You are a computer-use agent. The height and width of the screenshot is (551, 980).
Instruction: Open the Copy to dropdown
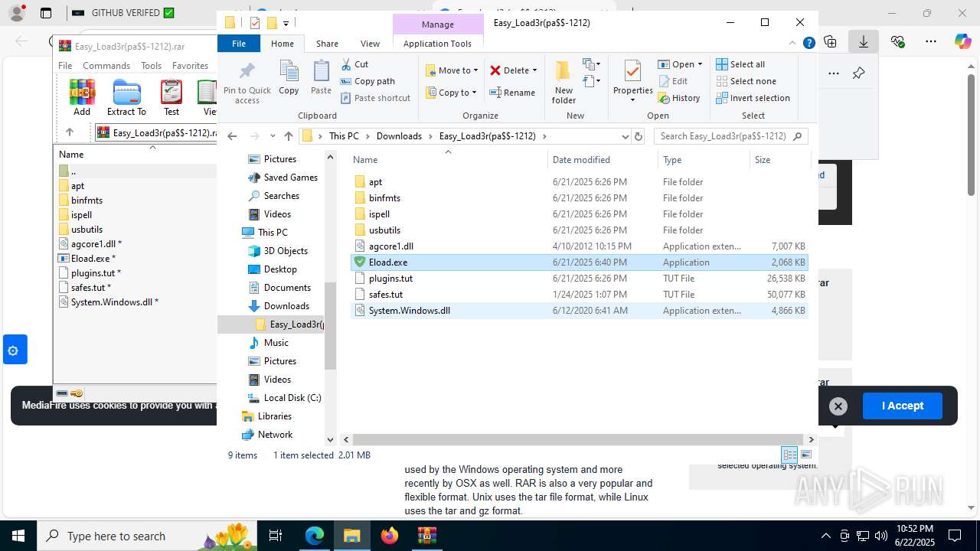[451, 93]
